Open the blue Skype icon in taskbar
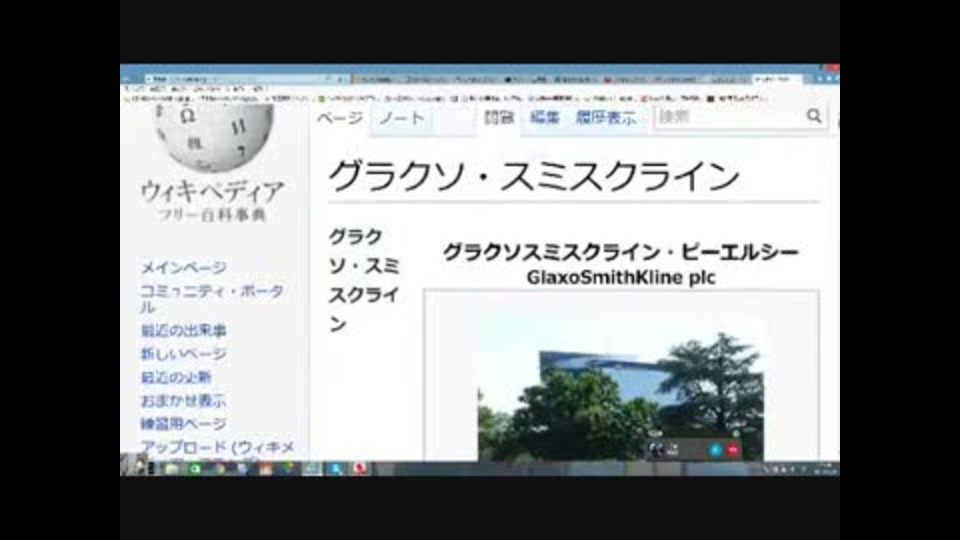The width and height of the screenshot is (960, 540). pos(336,469)
